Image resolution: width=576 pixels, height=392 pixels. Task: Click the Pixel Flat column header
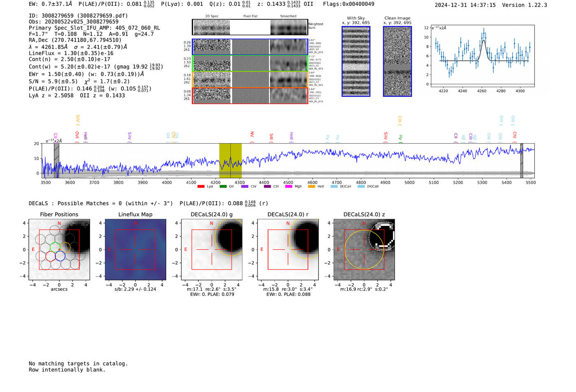(x=250, y=16)
